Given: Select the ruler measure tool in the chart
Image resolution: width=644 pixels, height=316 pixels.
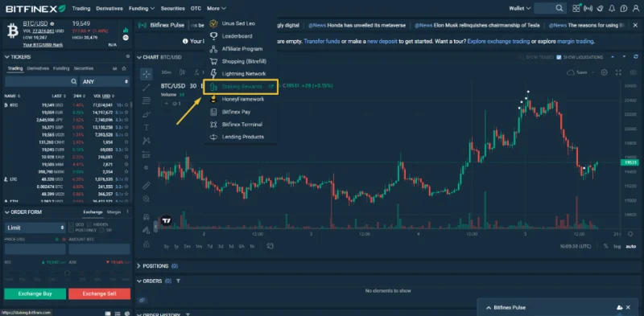Looking at the screenshot, I should coord(147,186).
